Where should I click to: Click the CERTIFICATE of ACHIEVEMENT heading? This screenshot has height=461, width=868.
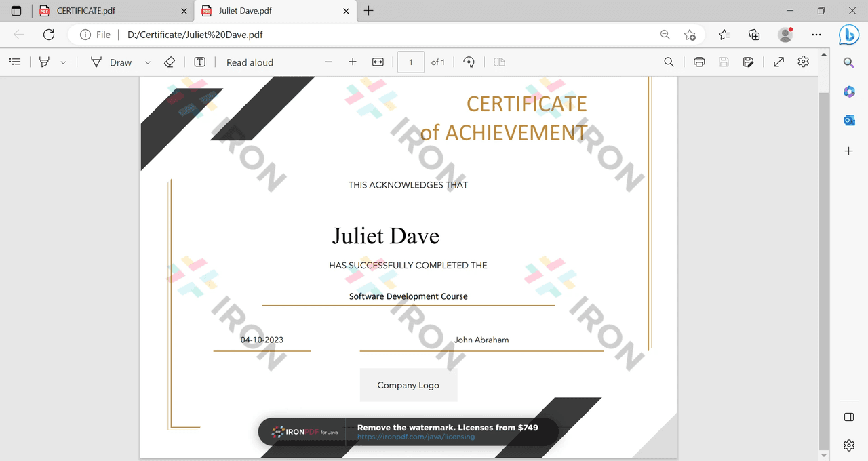[x=503, y=118]
